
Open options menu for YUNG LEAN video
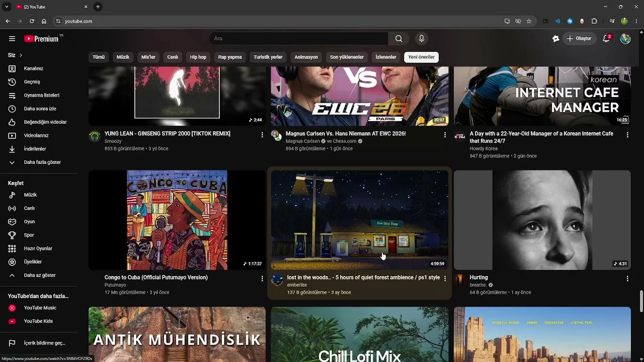point(262,135)
